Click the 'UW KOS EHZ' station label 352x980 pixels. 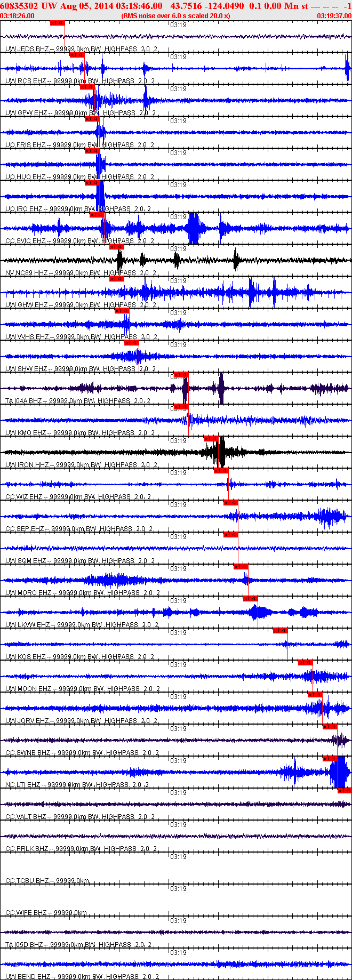tap(26, 657)
